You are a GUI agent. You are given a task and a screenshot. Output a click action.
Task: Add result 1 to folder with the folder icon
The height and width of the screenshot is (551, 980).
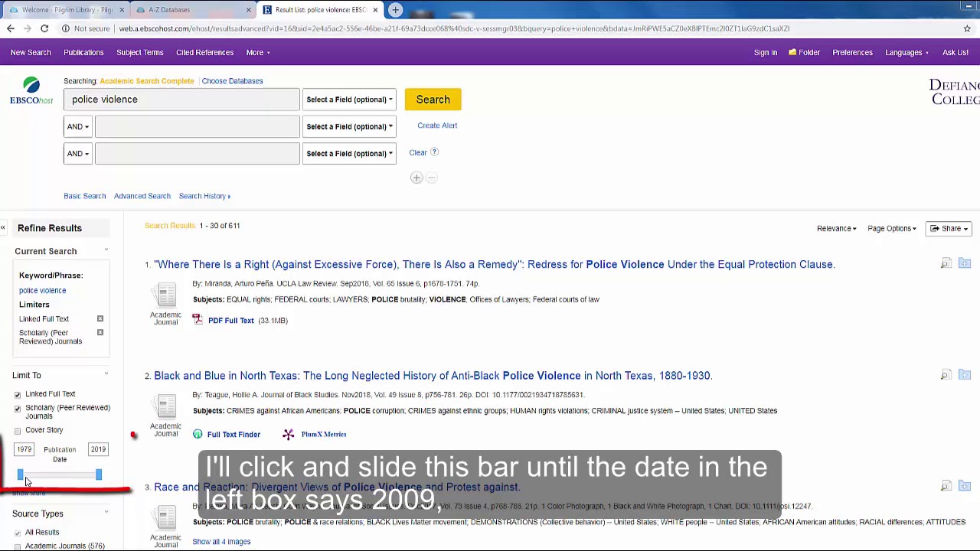click(965, 264)
